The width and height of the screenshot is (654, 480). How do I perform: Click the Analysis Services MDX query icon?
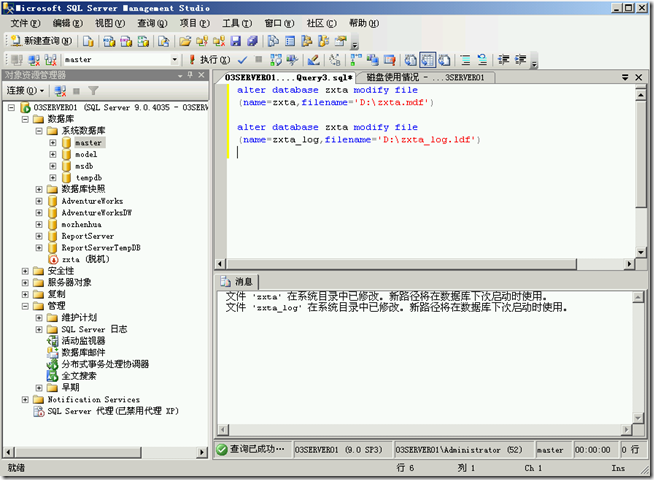point(109,41)
